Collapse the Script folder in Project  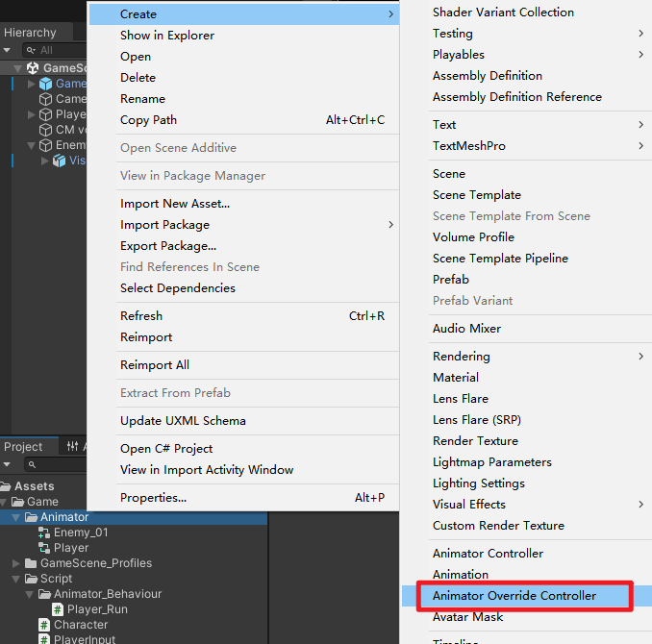click(16, 579)
